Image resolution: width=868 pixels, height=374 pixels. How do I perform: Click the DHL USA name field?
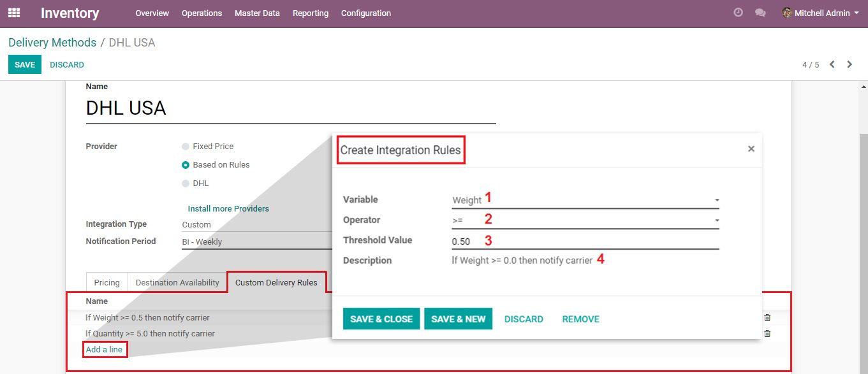tap(291, 108)
